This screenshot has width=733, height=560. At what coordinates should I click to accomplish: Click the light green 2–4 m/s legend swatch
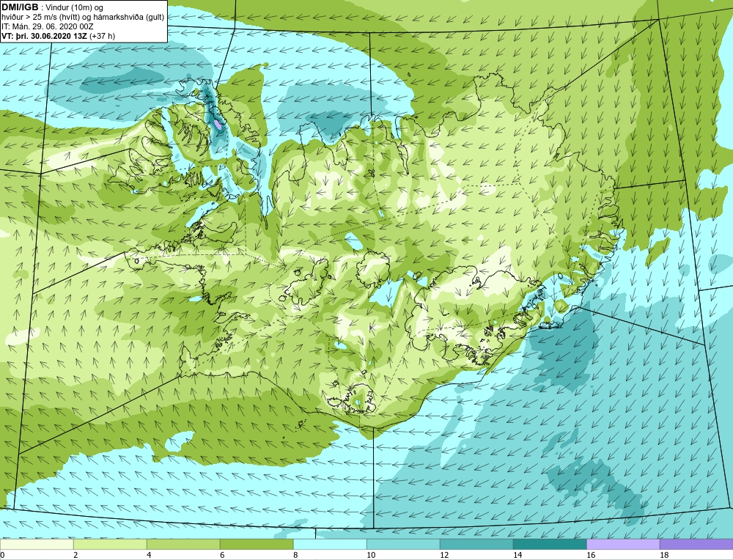tap(110, 544)
